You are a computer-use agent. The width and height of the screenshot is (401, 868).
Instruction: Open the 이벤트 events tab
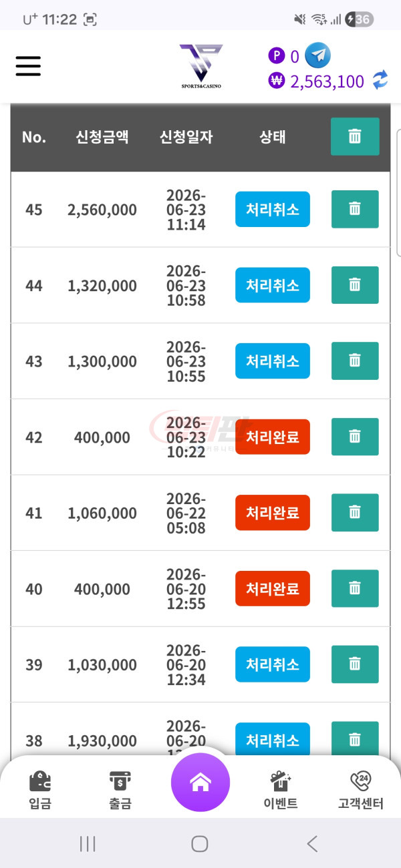tap(281, 791)
